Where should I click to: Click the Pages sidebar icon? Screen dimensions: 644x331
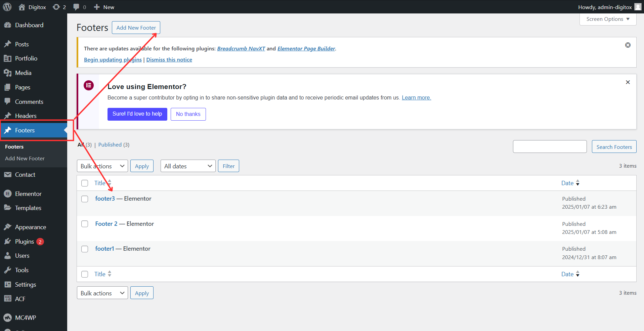point(8,87)
